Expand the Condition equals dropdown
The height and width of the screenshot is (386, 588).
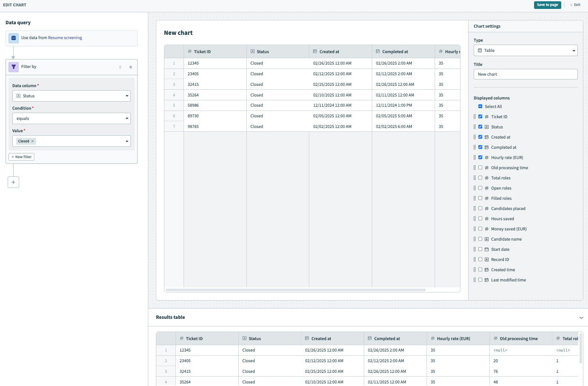tap(71, 119)
